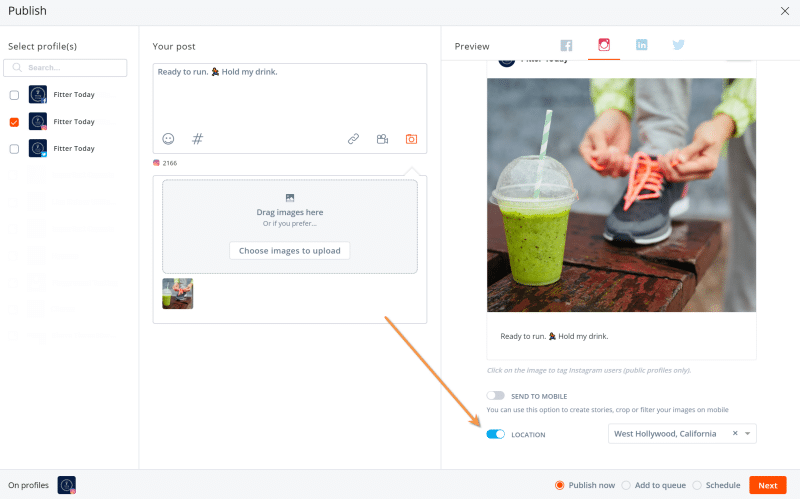Open the Instagram preview tab
The width and height of the screenshot is (800, 499).
(604, 45)
